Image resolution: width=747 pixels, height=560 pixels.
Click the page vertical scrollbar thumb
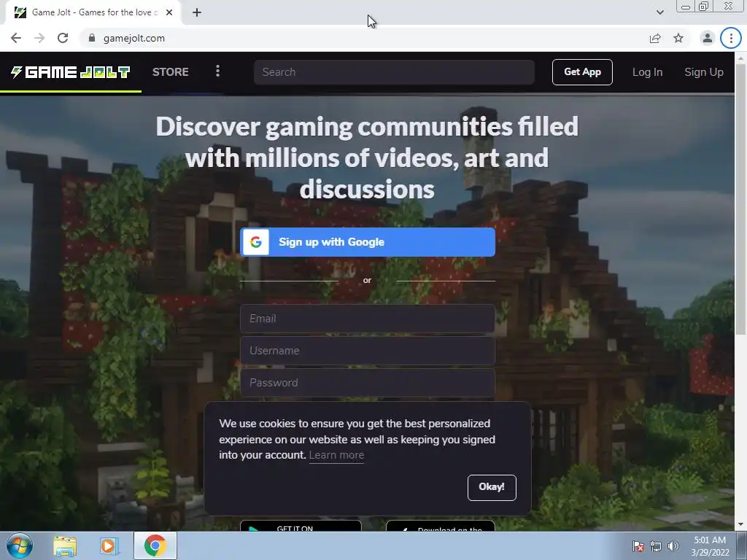click(x=741, y=199)
